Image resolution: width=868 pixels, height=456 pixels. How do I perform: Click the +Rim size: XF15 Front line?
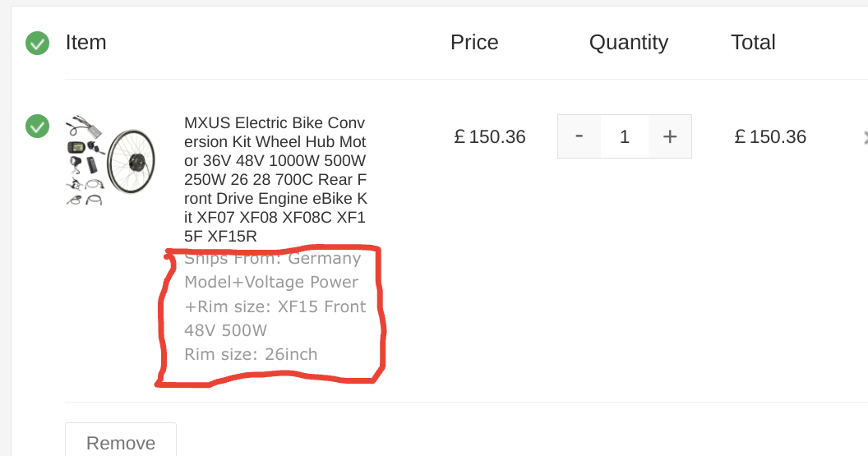point(275,306)
